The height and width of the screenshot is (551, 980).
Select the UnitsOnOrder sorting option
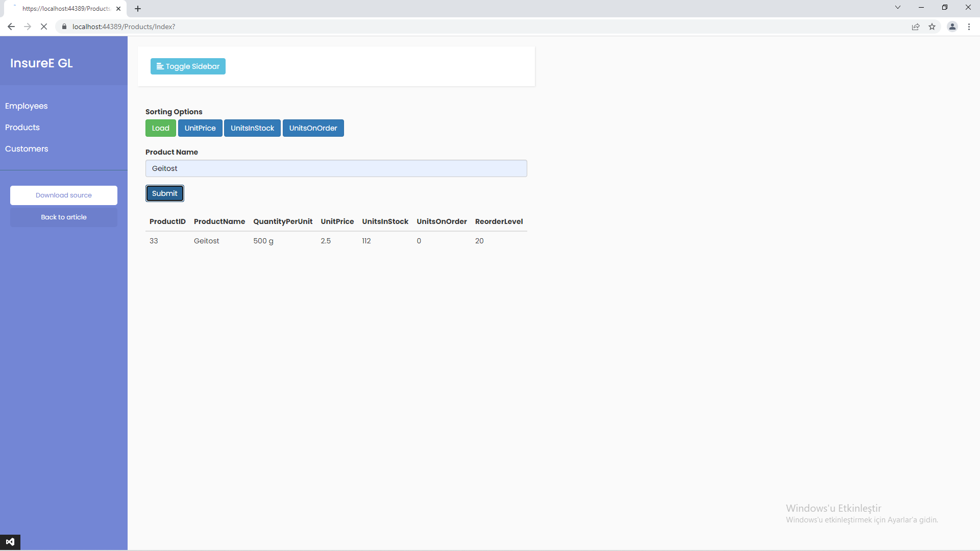pyautogui.click(x=313, y=128)
